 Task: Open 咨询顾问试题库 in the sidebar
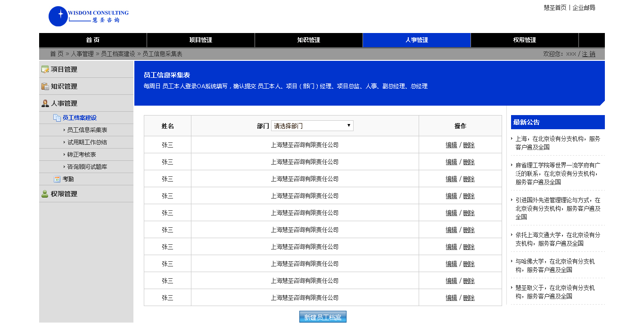click(87, 167)
